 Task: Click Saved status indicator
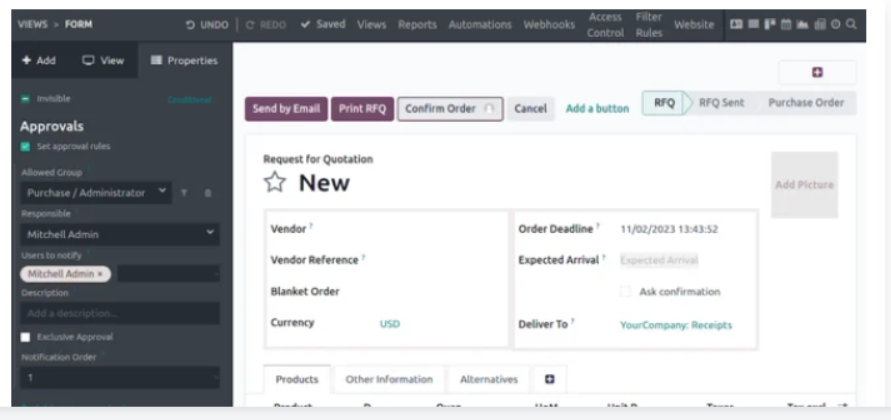pos(323,24)
